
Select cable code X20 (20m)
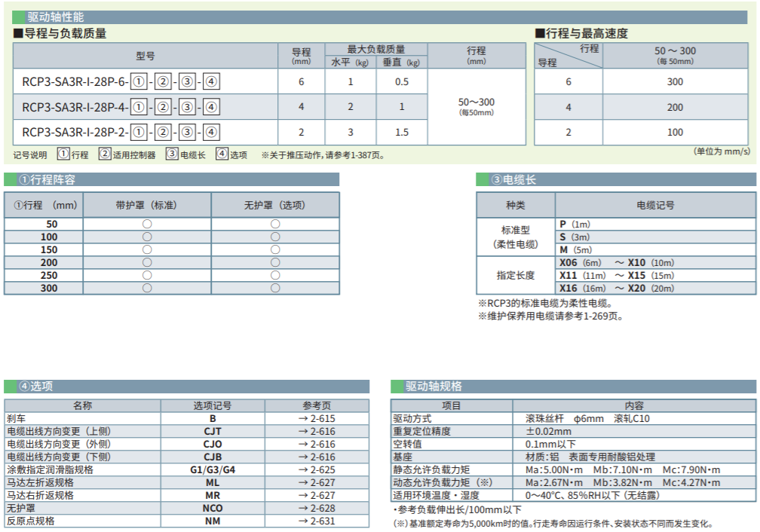point(651,289)
